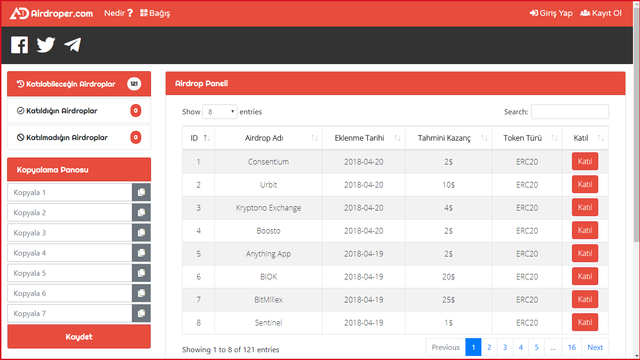Copy the Kopyala 5 clipboard icon

pyautogui.click(x=141, y=273)
